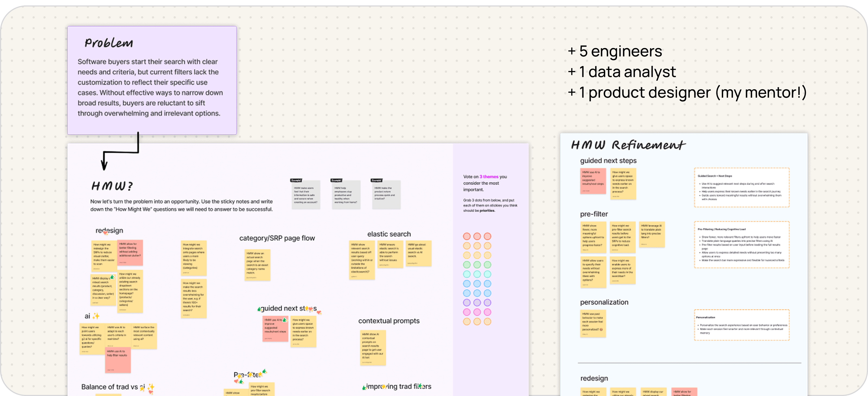Click the 'personalization' heading in HMW Refinement
Viewport: 868px width, 396px height.
click(604, 302)
